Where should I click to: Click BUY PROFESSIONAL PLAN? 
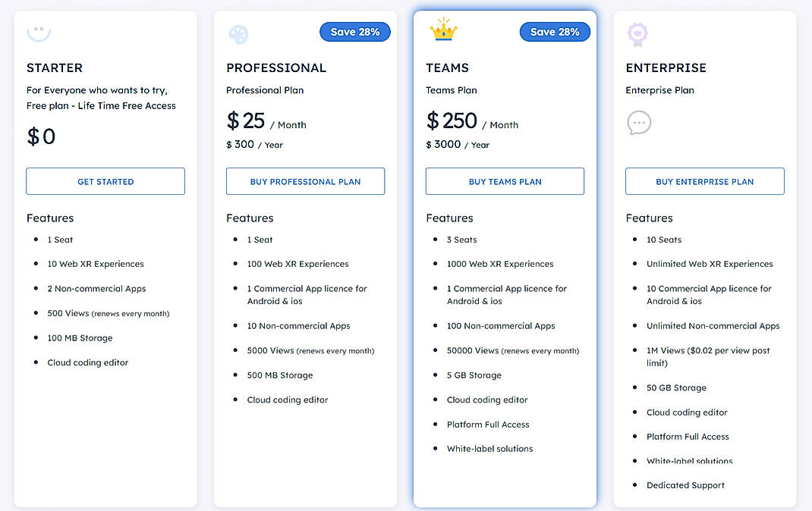(x=305, y=181)
